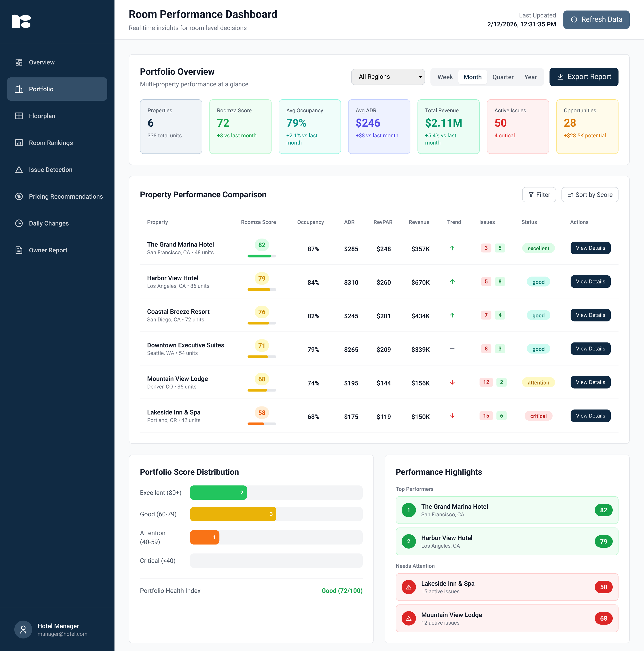Open the Issue Detection panel

point(51,170)
